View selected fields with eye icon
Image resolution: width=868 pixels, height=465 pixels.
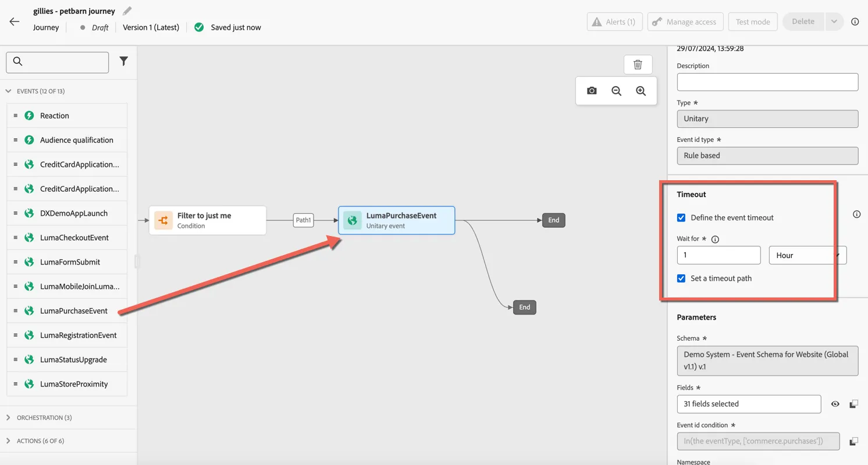click(x=835, y=404)
